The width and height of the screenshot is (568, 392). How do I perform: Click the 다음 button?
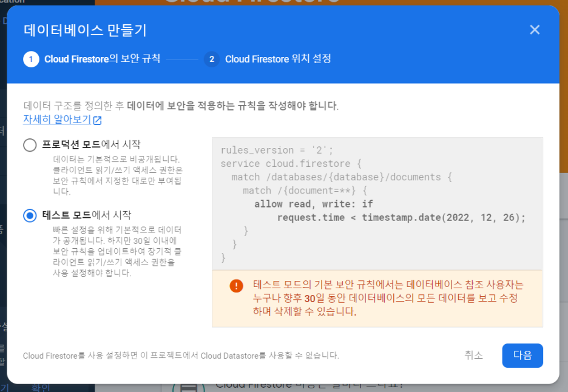coord(522,356)
